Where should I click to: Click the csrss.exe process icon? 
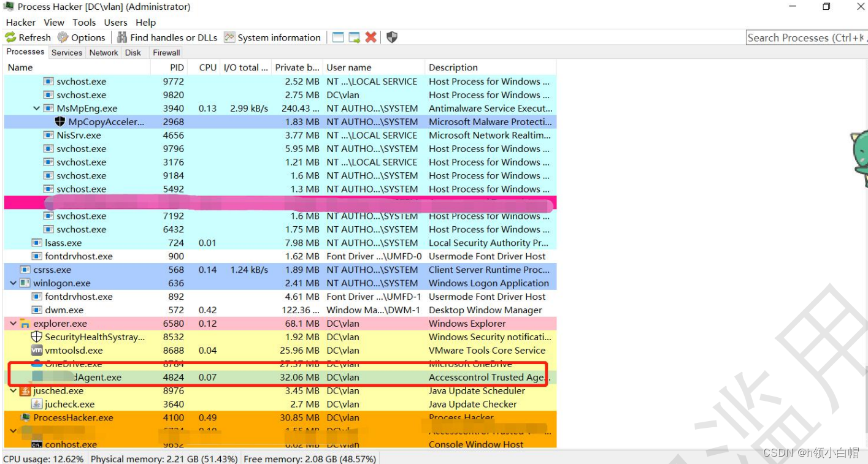[25, 270]
